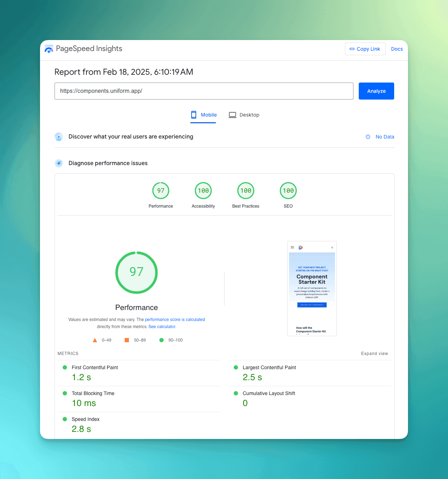Click the Analyze button
The height and width of the screenshot is (479, 448).
point(376,91)
